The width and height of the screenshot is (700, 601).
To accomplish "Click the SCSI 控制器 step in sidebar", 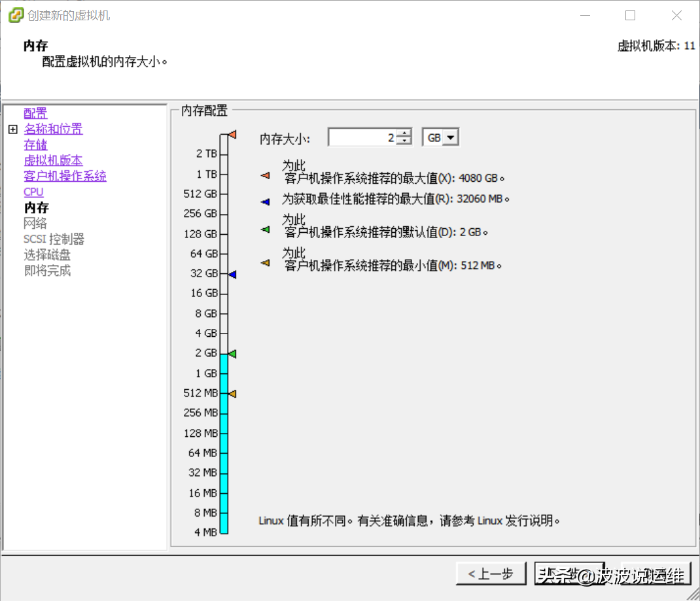I will 54,239.
